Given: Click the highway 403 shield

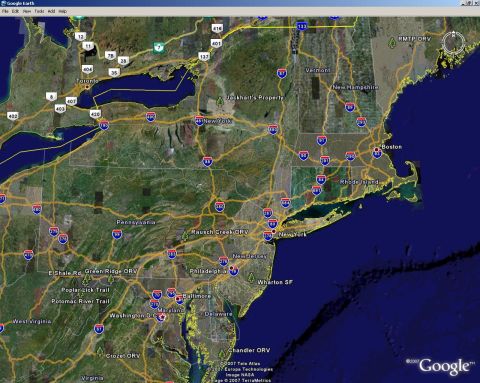Looking at the screenshot, I should tap(60, 109).
